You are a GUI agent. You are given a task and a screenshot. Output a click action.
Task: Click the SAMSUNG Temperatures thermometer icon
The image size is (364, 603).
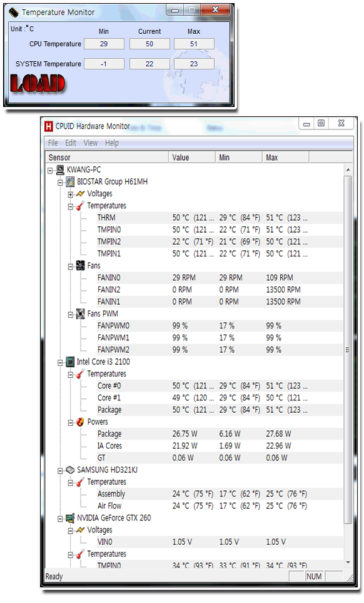(x=80, y=482)
